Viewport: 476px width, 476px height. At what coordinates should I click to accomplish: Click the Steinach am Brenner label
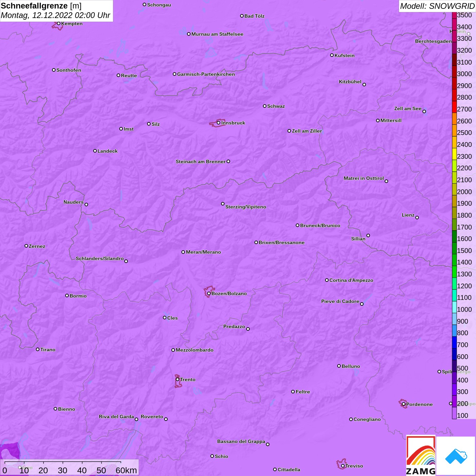coord(201,161)
